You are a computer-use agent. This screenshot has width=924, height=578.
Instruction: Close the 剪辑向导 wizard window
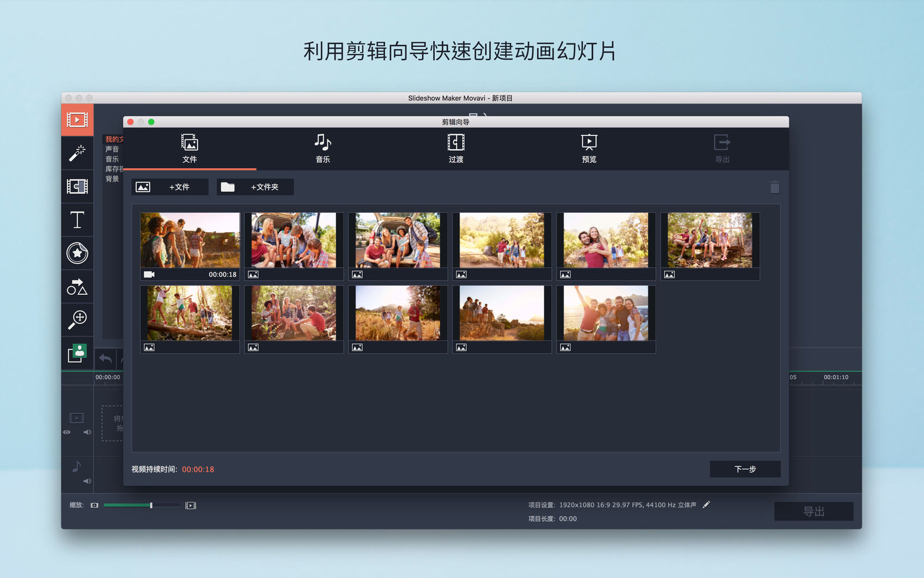(131, 122)
